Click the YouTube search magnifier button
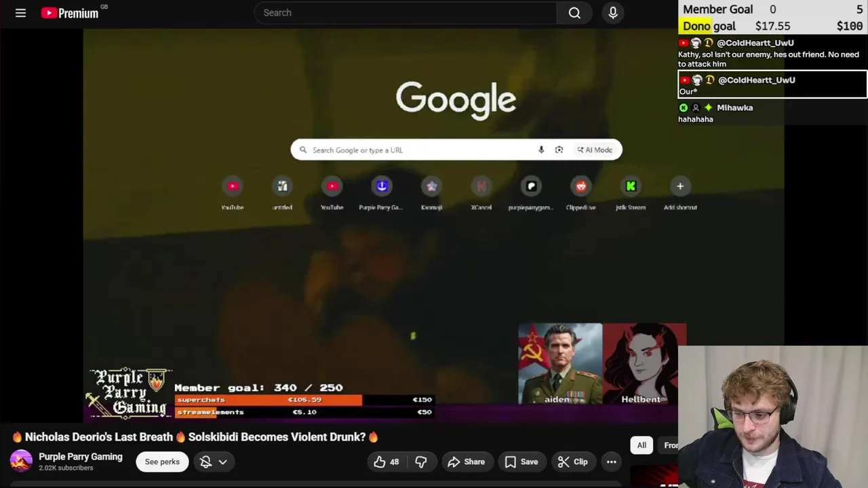 [574, 13]
